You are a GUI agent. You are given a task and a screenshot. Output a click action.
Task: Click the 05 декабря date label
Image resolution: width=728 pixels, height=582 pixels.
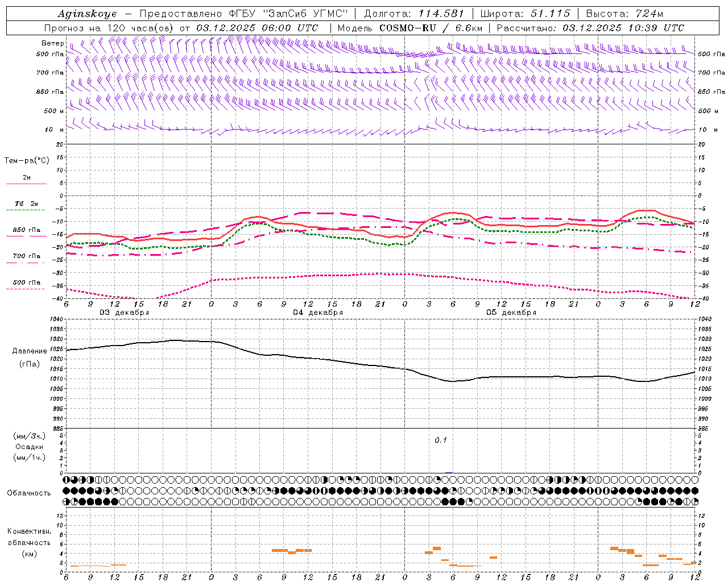coord(511,313)
